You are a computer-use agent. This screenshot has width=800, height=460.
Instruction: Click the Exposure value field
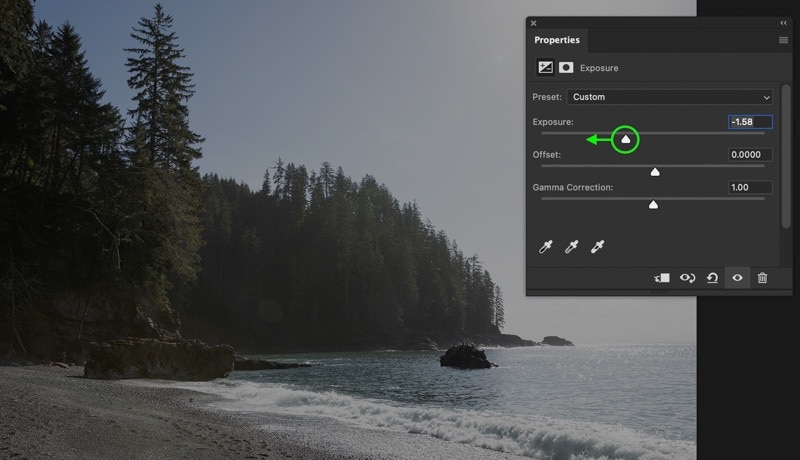[x=750, y=122]
